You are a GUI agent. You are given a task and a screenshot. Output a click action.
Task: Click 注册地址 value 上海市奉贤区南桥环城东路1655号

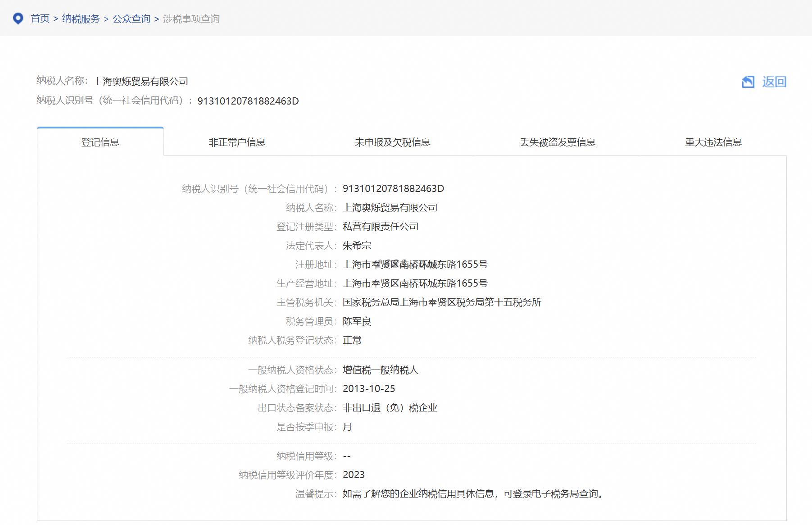click(415, 265)
